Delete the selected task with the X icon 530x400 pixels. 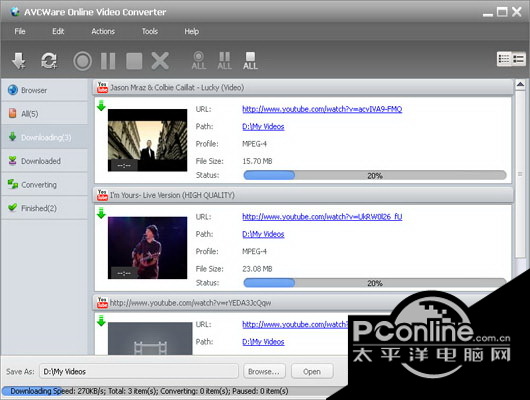pos(160,61)
